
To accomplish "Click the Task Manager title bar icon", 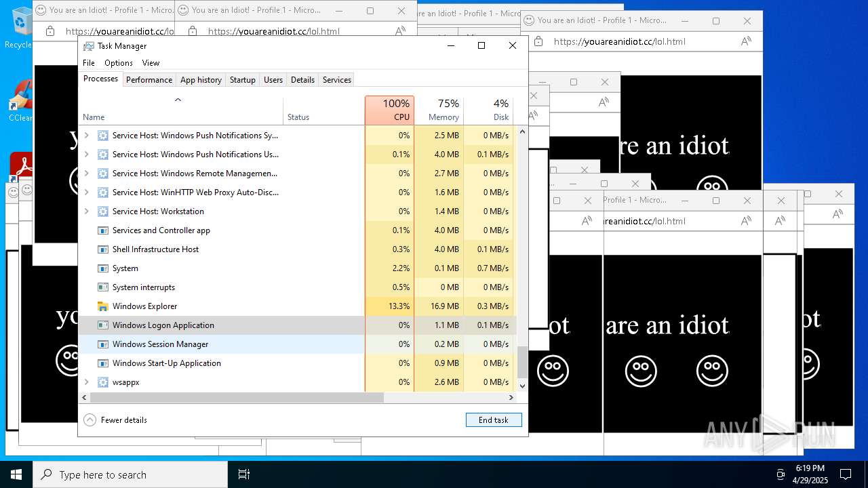I will [x=89, y=46].
